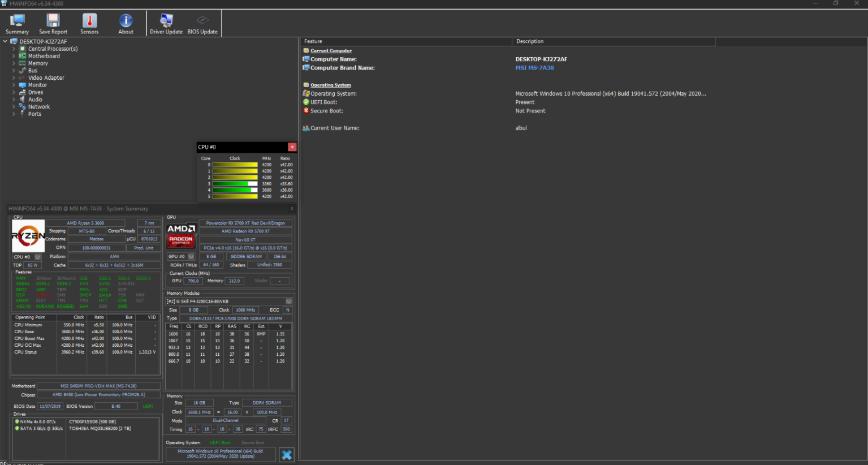This screenshot has height=465, width=868.
Task: Click the Drives tree icon
Action: [23, 92]
